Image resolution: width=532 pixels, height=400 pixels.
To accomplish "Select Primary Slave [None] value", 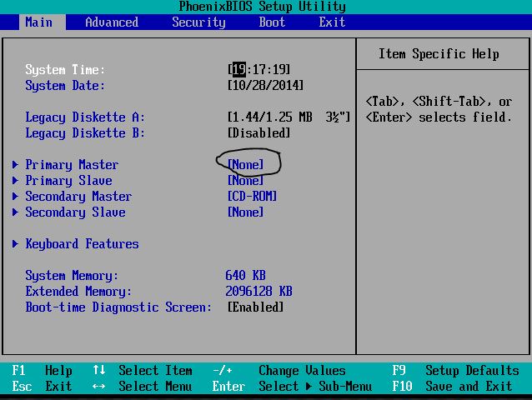I will (x=245, y=180).
